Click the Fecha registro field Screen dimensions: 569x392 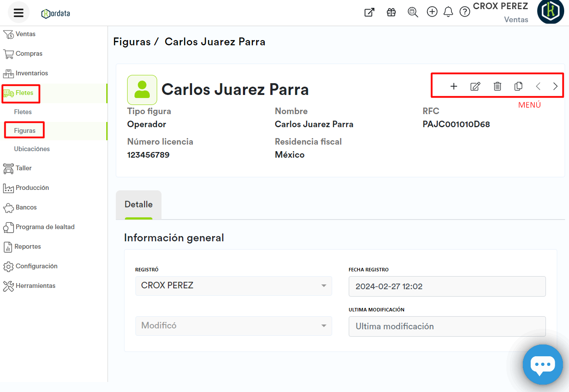[x=447, y=287]
